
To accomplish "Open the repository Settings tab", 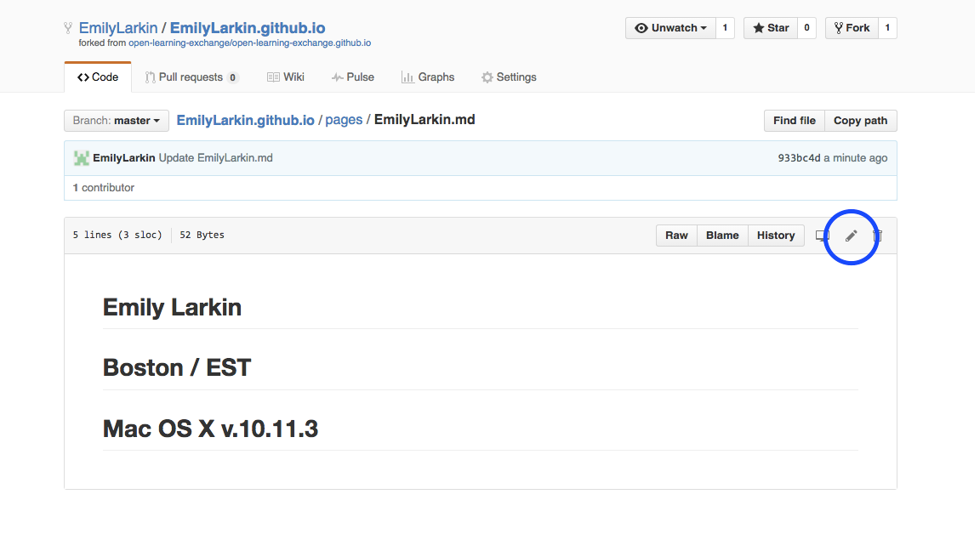I will (x=509, y=77).
